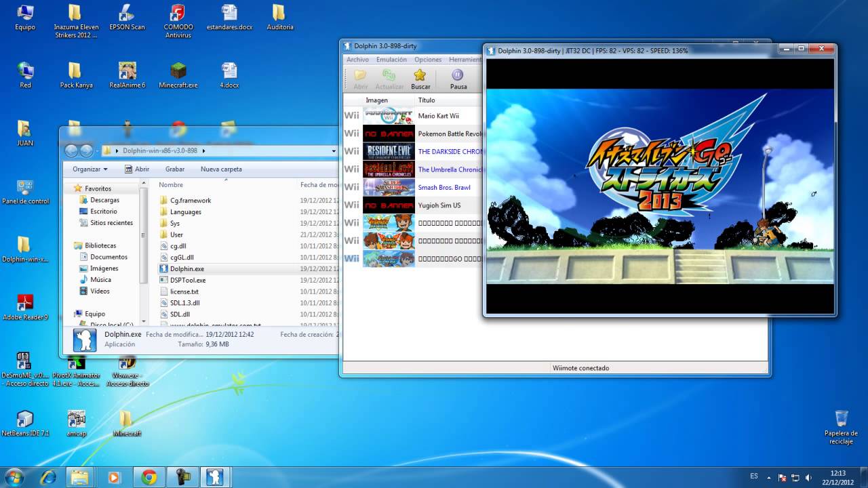Open Papelera de reciclaje on desktop

point(841,427)
